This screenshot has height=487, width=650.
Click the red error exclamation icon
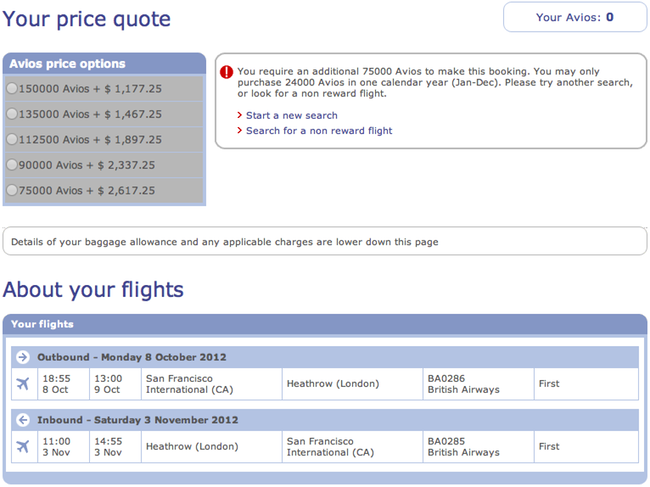[226, 72]
